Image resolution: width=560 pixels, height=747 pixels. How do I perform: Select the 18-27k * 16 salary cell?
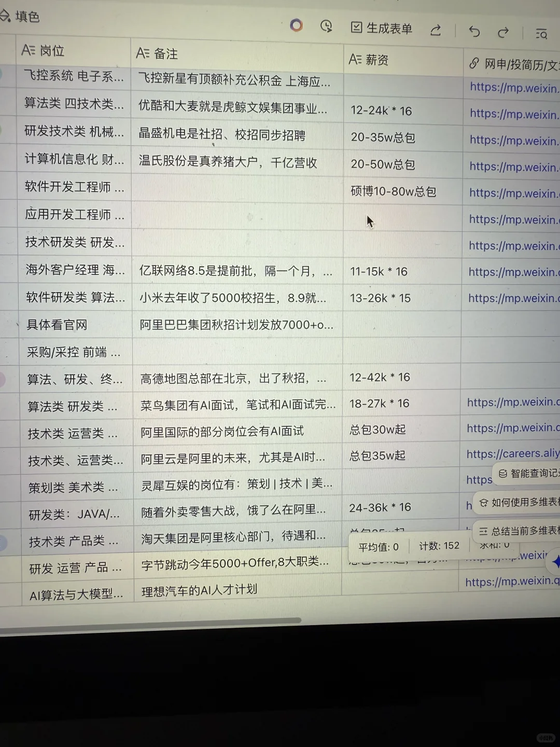[x=401, y=403]
